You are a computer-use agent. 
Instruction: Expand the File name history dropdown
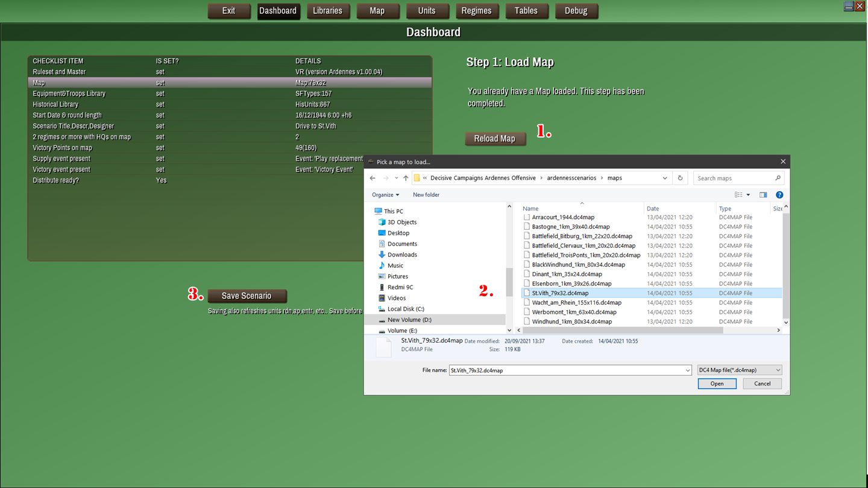[x=688, y=370]
